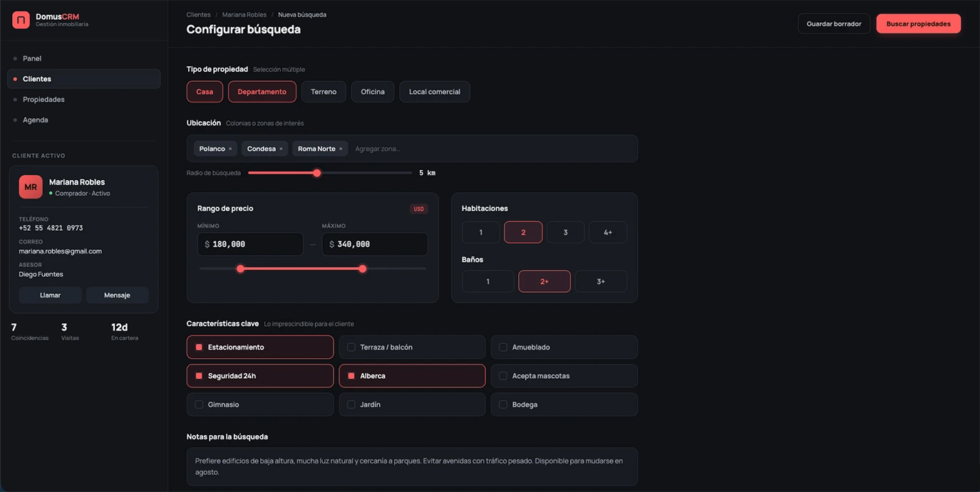This screenshot has width=980, height=492.
Task: Open the Panel sidebar item
Action: click(x=83, y=58)
